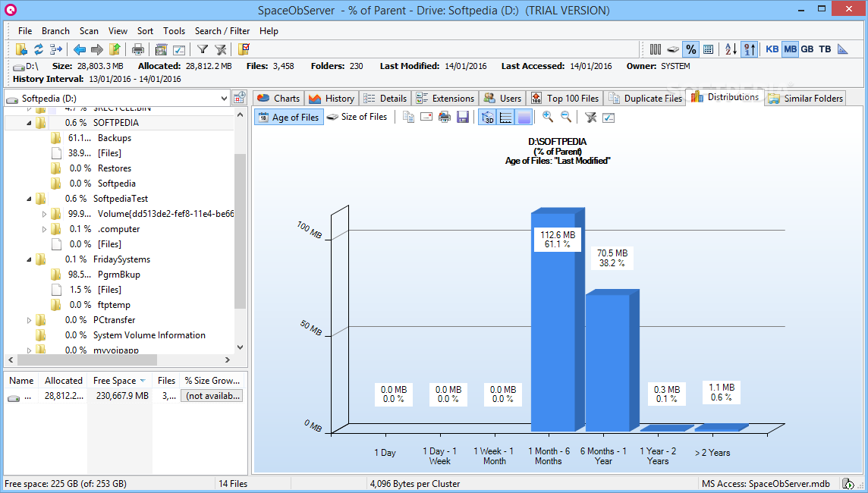Click the folder with red checkmark icon
The height and width of the screenshot is (493, 868).
244,49
